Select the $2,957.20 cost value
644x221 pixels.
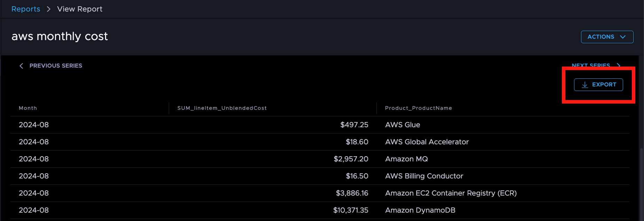351,159
